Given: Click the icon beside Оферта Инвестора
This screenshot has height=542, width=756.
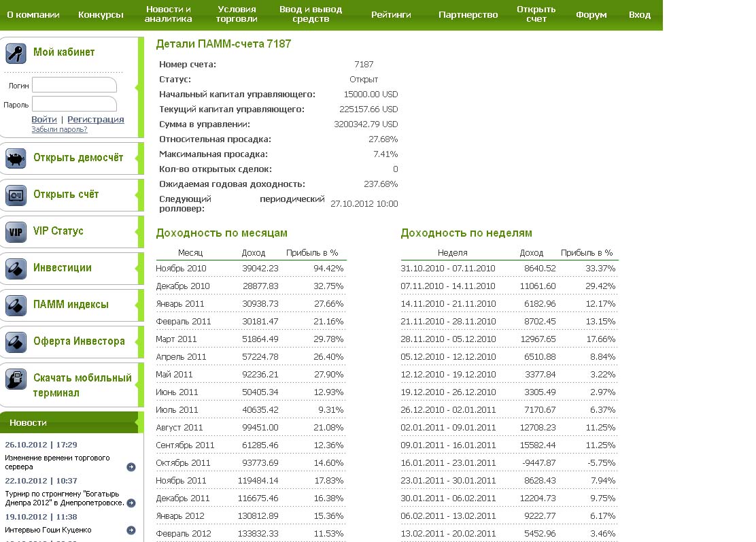Looking at the screenshot, I should (x=16, y=342).
